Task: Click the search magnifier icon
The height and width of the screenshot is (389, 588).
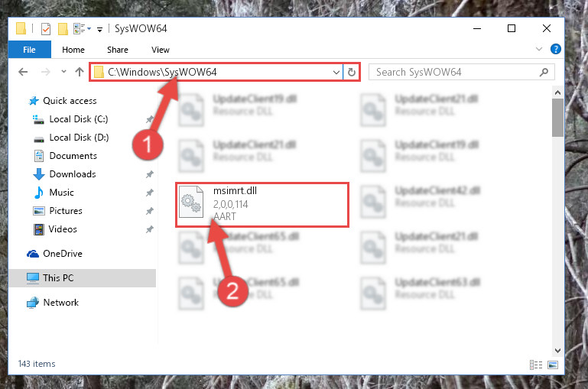Action: [544, 72]
